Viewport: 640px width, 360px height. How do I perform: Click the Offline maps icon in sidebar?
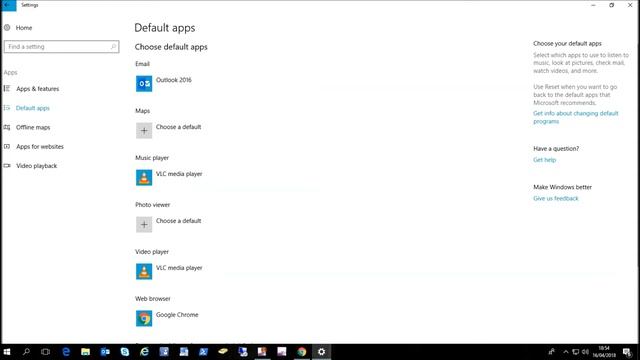point(7,127)
